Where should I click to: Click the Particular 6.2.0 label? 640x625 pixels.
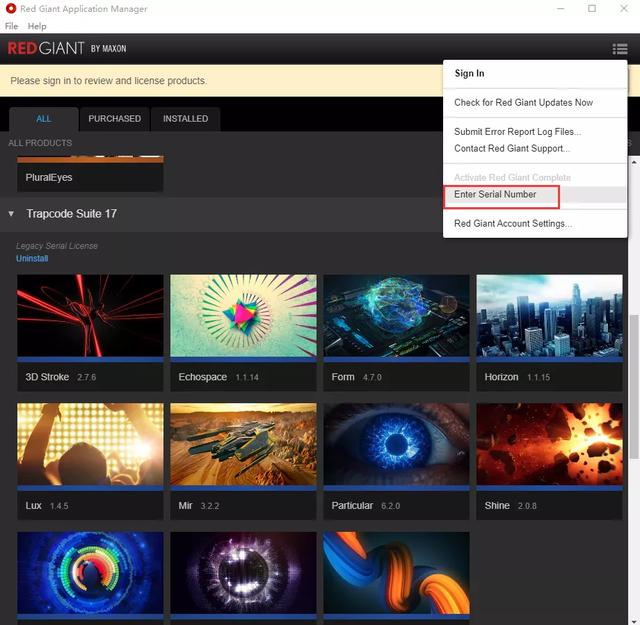(x=366, y=505)
